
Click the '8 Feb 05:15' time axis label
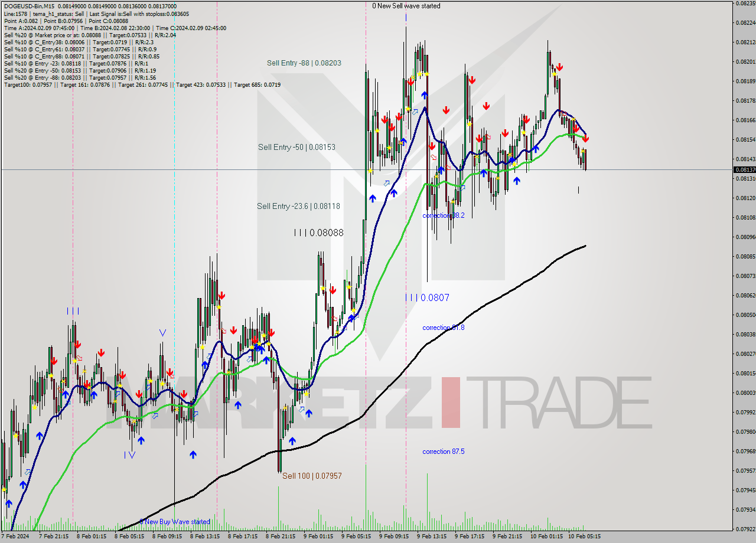tap(129, 537)
